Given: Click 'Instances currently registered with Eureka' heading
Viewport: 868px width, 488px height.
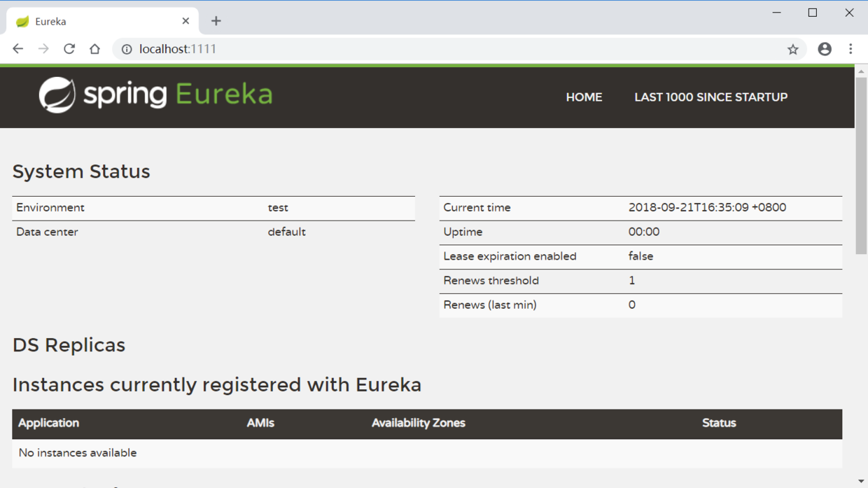Looking at the screenshot, I should coord(217,385).
